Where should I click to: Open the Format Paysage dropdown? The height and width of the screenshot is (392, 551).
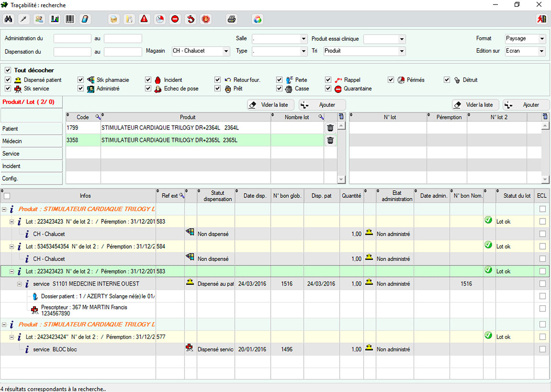(542, 38)
